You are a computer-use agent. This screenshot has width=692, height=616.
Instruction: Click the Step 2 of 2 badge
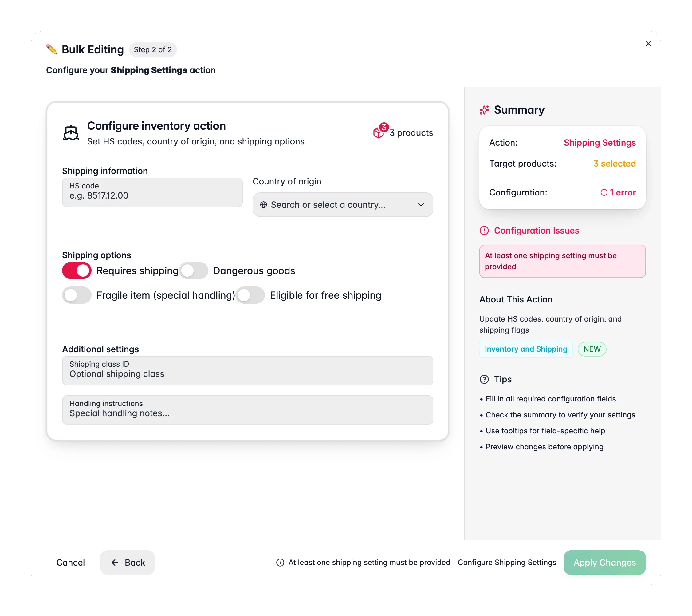pos(153,50)
